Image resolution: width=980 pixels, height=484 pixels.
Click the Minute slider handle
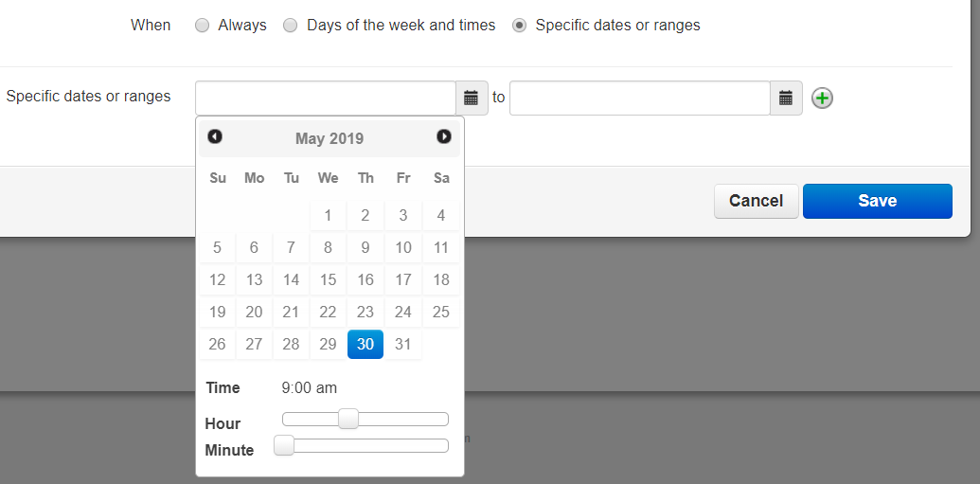point(284,445)
